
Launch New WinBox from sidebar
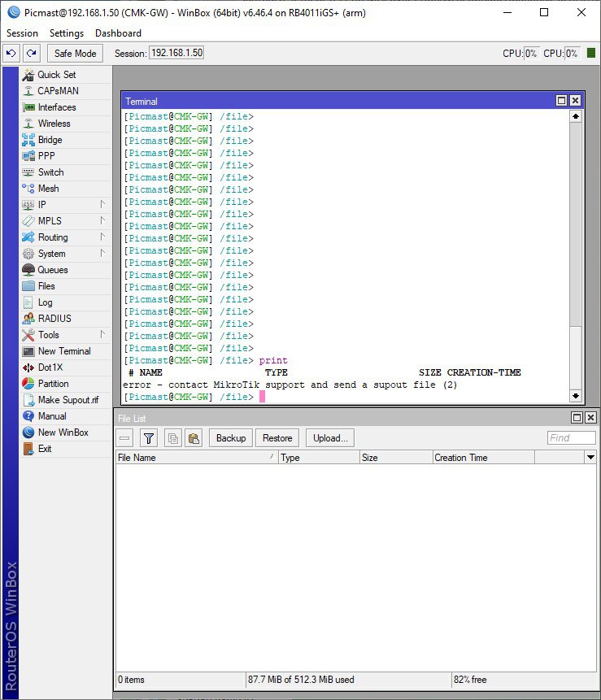63,433
